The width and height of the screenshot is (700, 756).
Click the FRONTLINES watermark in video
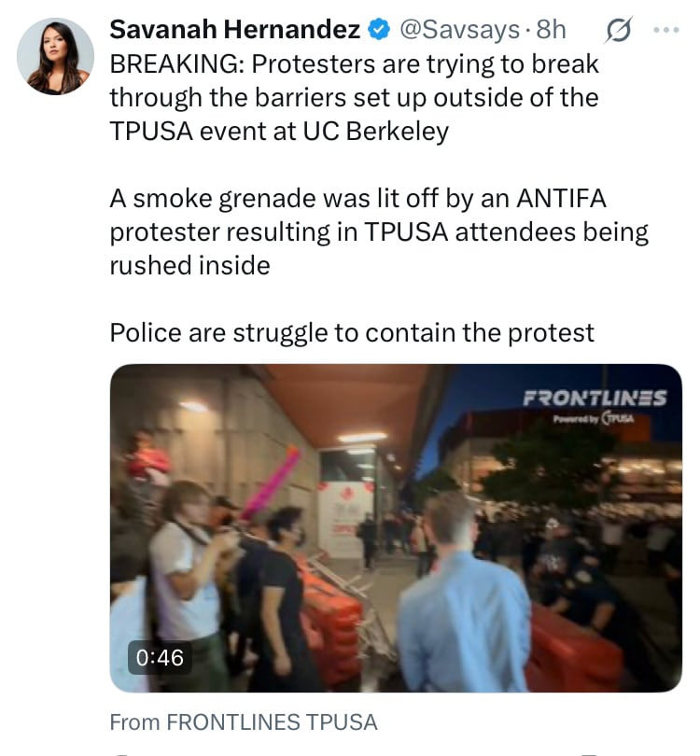point(595,399)
